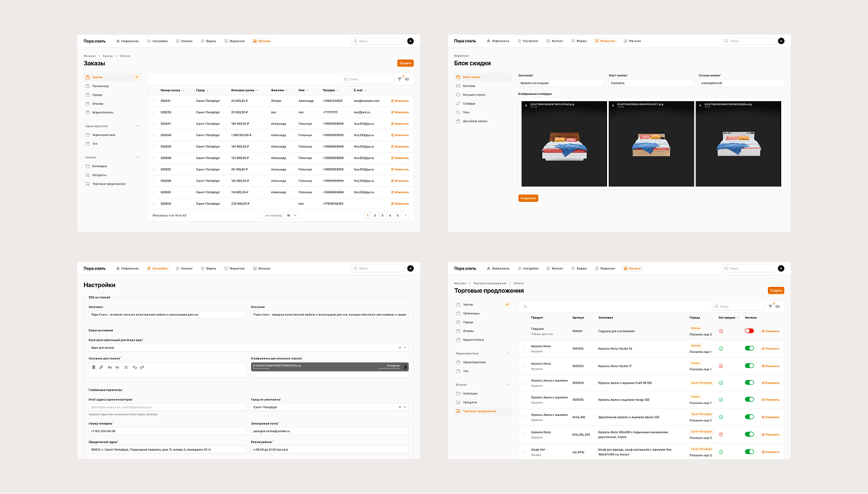Click Bold icon in Описание для главной editor
This screenshot has height=494, width=868.
(94, 367)
